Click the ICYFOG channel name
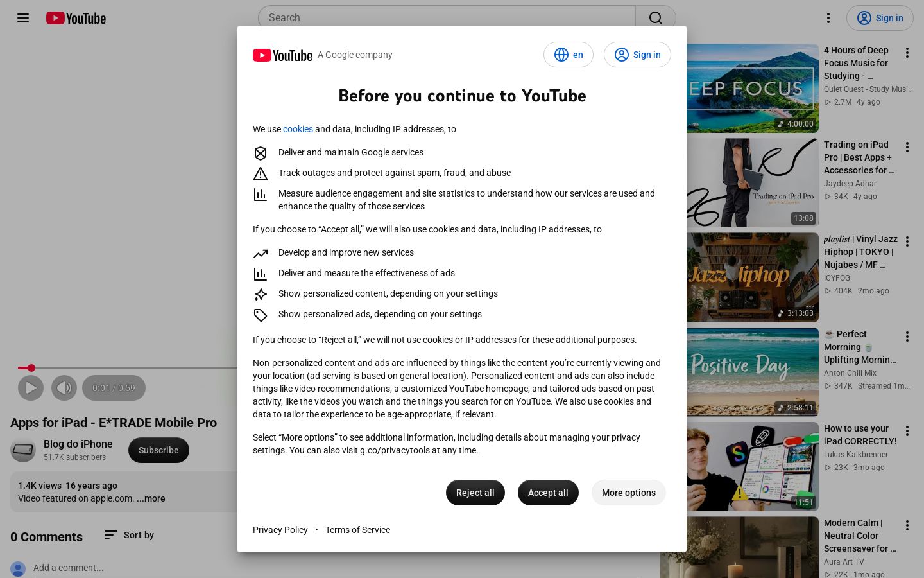The width and height of the screenshot is (924, 578). coord(837,278)
